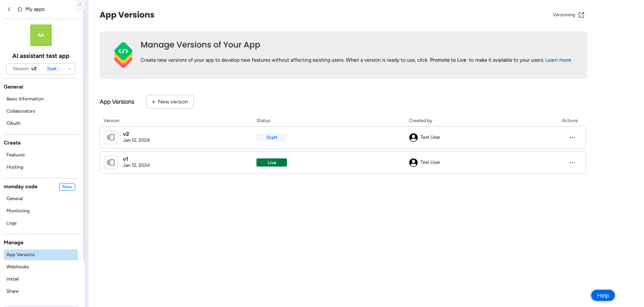
Task: Click the New version button
Action: pos(170,101)
